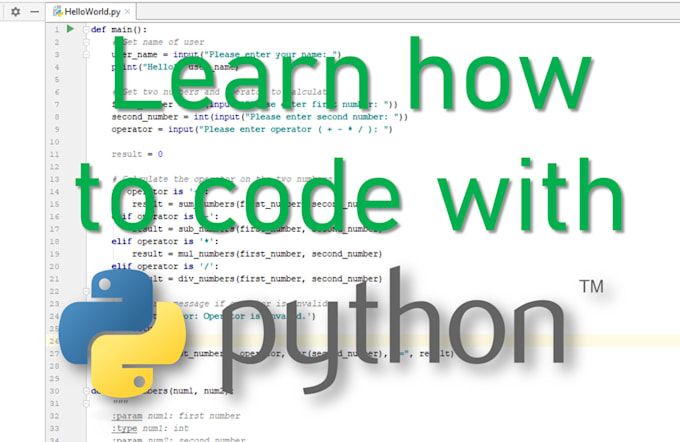Hide the tool window with the minus icon
Viewport: 680px width, 442px height.
coord(35,12)
